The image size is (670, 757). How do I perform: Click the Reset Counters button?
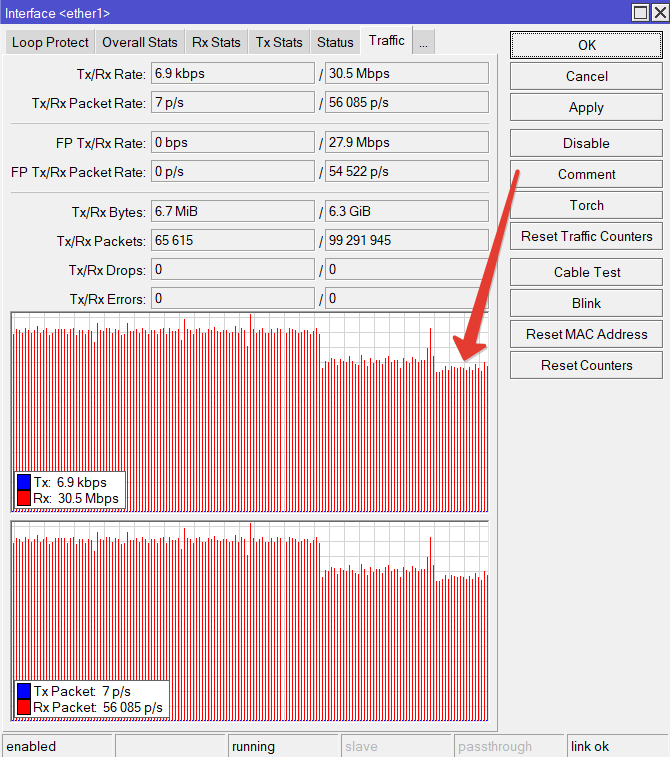point(586,365)
